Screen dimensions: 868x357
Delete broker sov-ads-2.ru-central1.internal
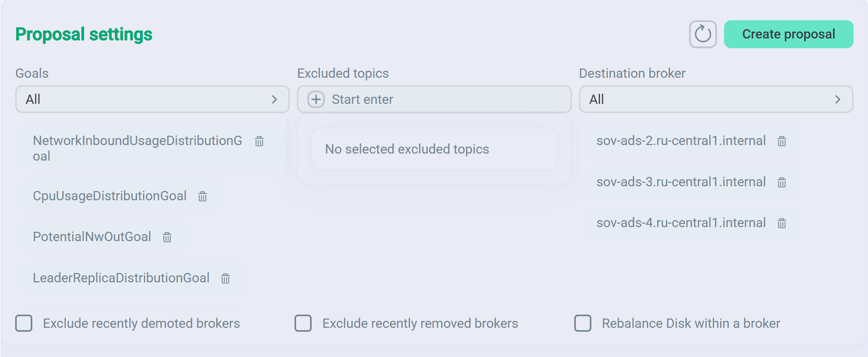[x=782, y=142]
